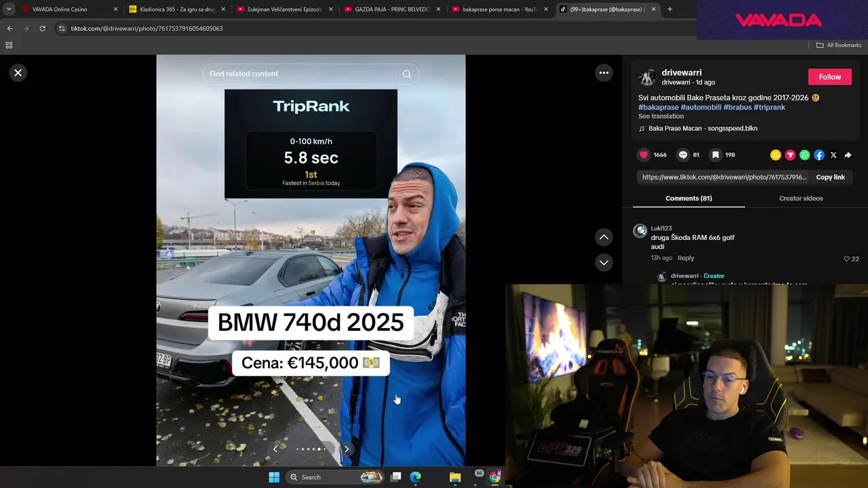Open #triprank hashtag
Viewport: 868px width, 488px height.
point(769,107)
